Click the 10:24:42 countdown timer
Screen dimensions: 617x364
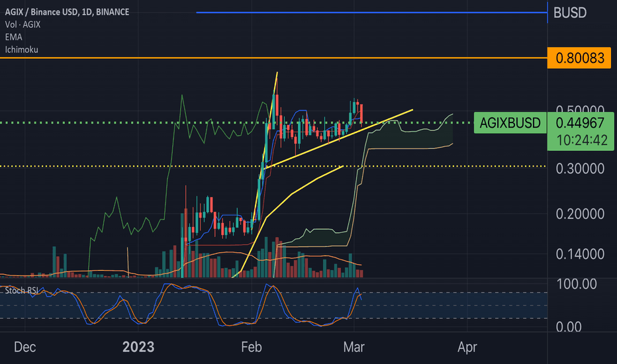[x=582, y=140]
